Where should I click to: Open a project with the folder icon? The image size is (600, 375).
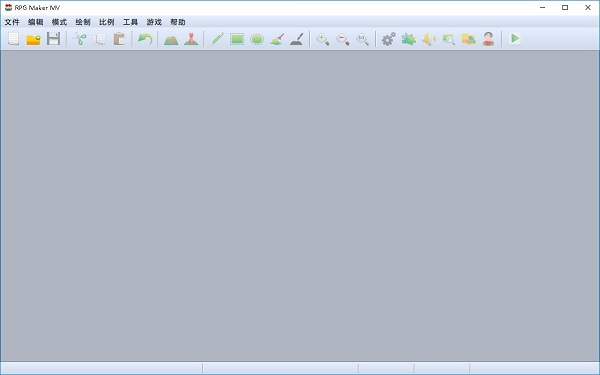[x=34, y=39]
